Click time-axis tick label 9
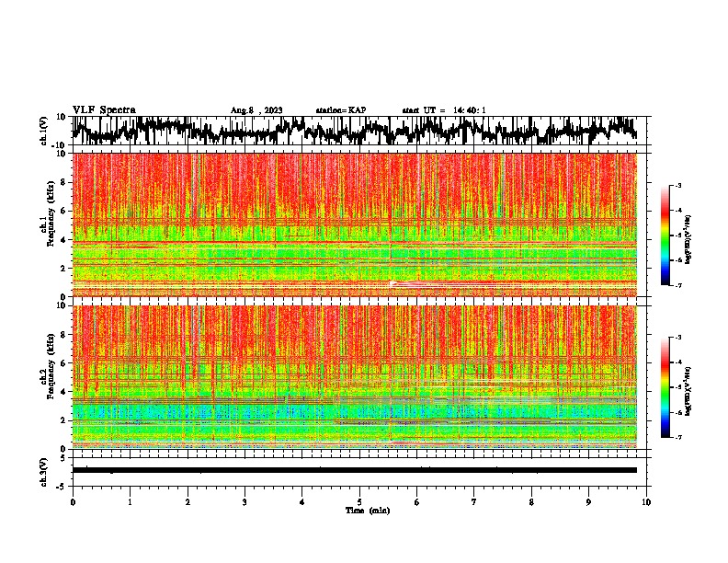The height and width of the screenshot is (563, 728). (x=588, y=502)
